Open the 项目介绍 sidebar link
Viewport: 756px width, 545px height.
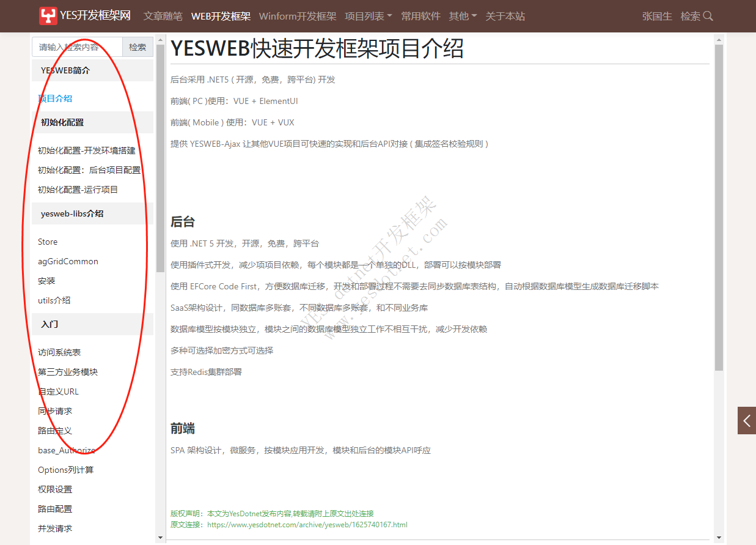pyautogui.click(x=55, y=98)
